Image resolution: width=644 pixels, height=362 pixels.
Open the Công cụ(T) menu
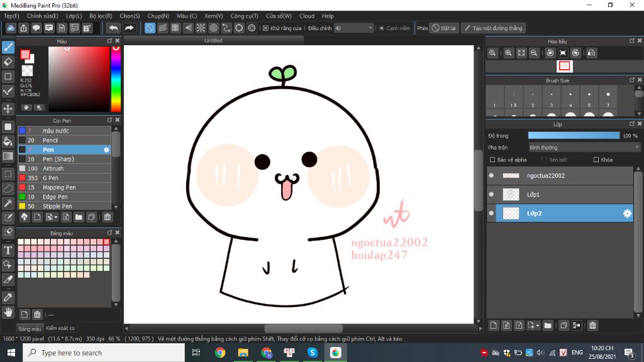tap(244, 16)
